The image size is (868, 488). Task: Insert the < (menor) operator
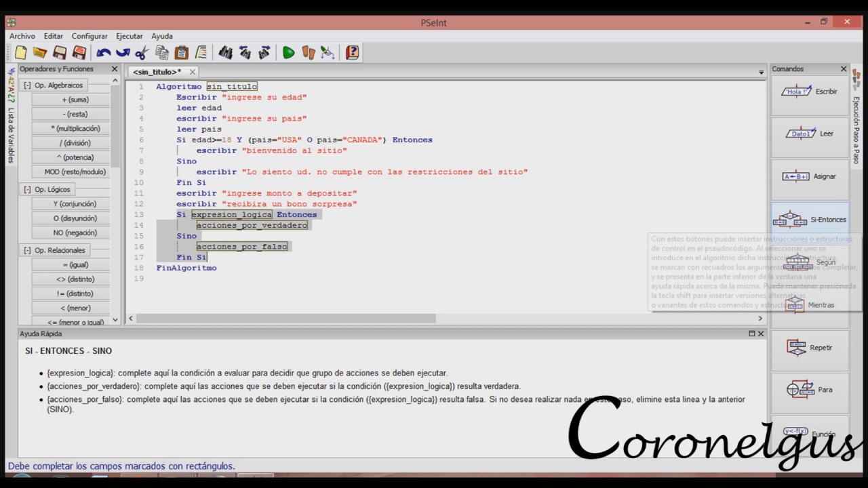coord(71,308)
